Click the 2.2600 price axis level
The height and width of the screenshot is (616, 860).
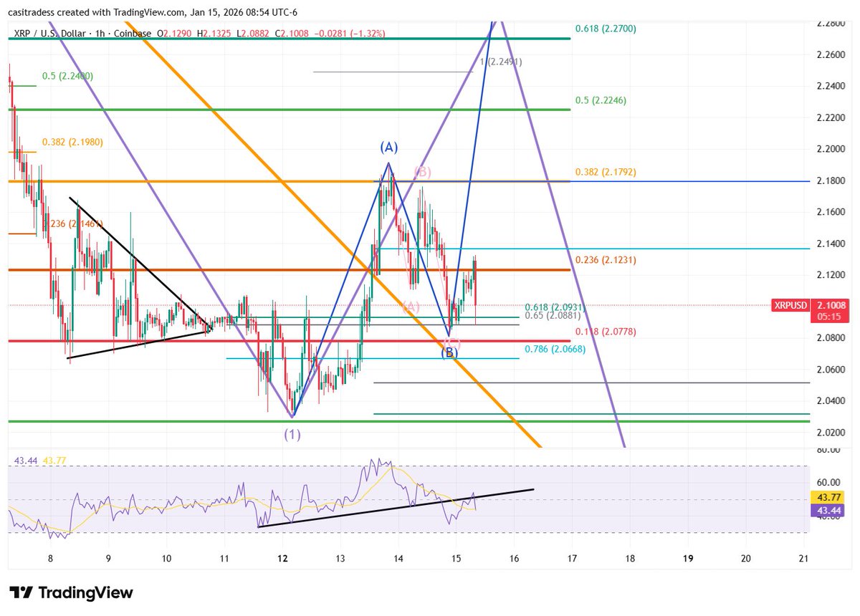click(x=831, y=54)
